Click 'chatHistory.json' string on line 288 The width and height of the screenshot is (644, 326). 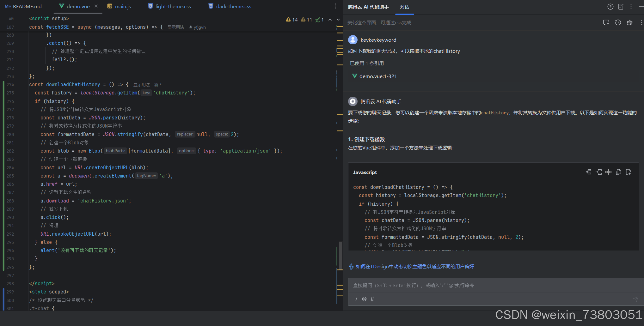click(x=103, y=201)
